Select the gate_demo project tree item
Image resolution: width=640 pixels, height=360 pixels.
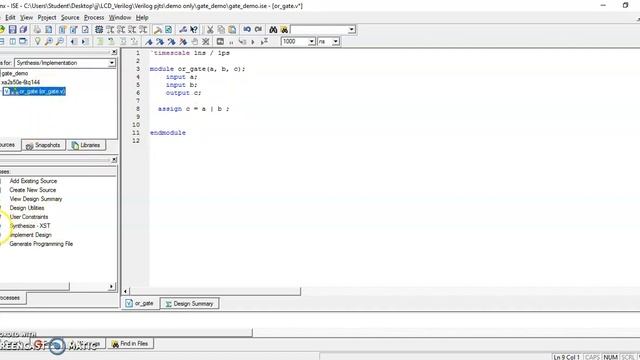click(x=15, y=73)
